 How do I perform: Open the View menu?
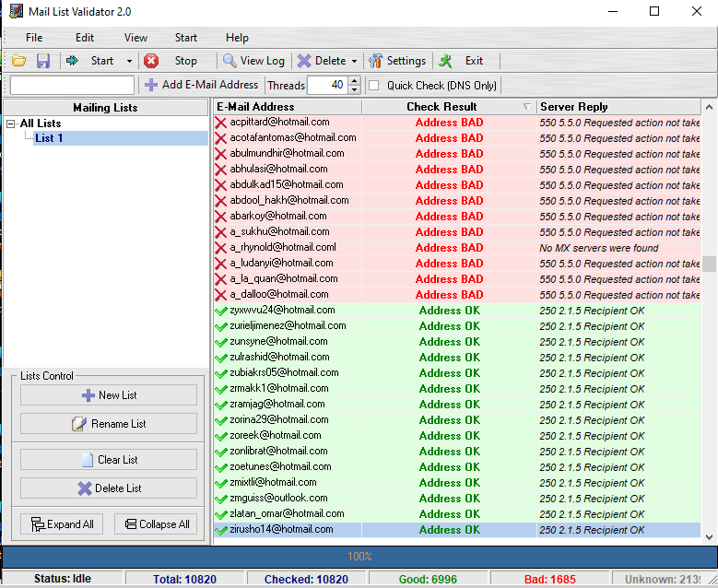[x=136, y=38]
